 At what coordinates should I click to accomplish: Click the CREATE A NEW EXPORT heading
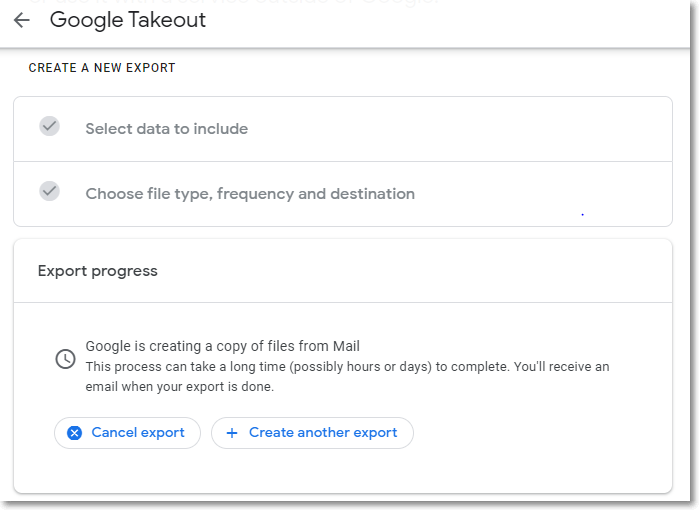[102, 68]
